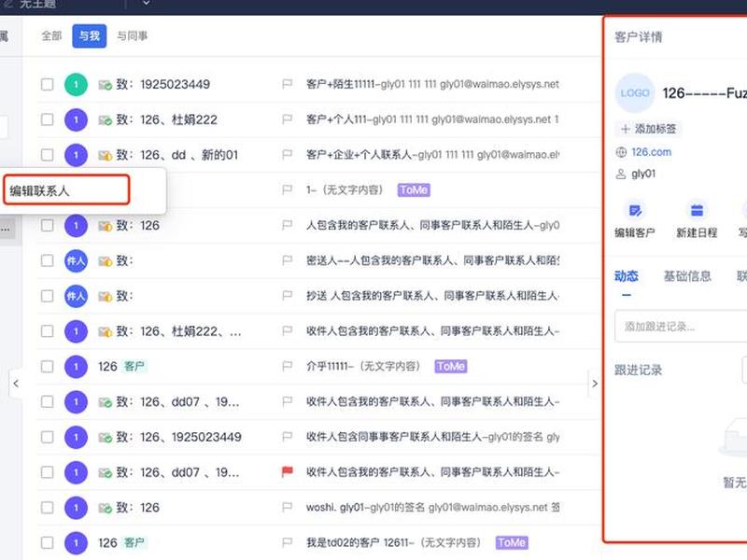
Task: Flag the woshi. gly01 email
Action: point(288,507)
